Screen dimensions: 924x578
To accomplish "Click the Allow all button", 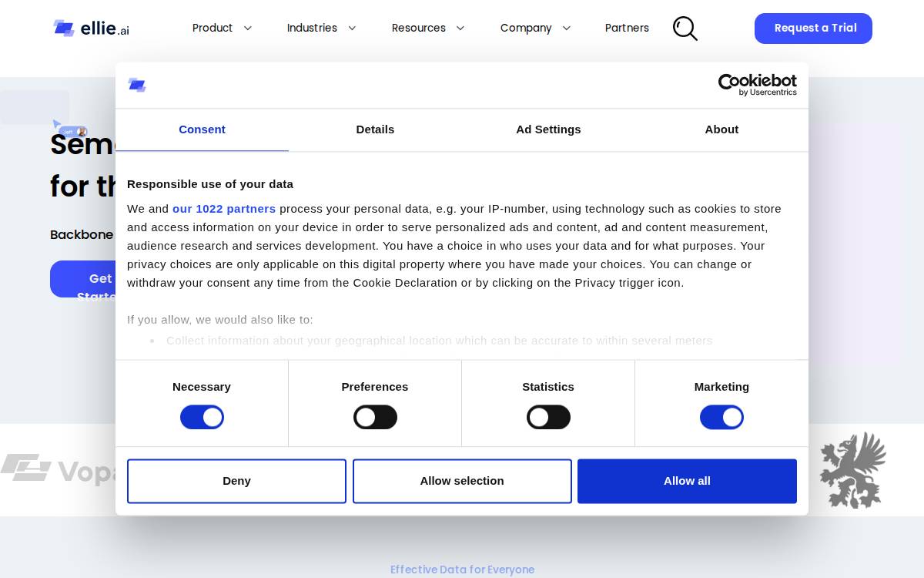I will (687, 481).
